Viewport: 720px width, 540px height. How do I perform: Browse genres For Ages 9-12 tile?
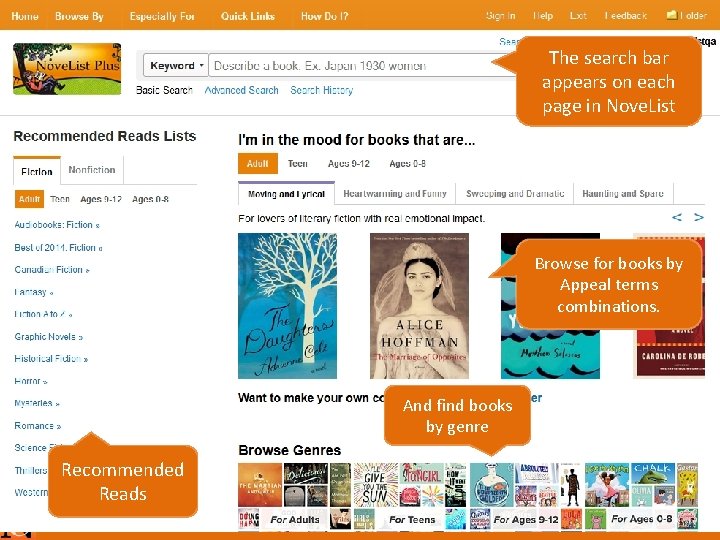[x=525, y=496]
